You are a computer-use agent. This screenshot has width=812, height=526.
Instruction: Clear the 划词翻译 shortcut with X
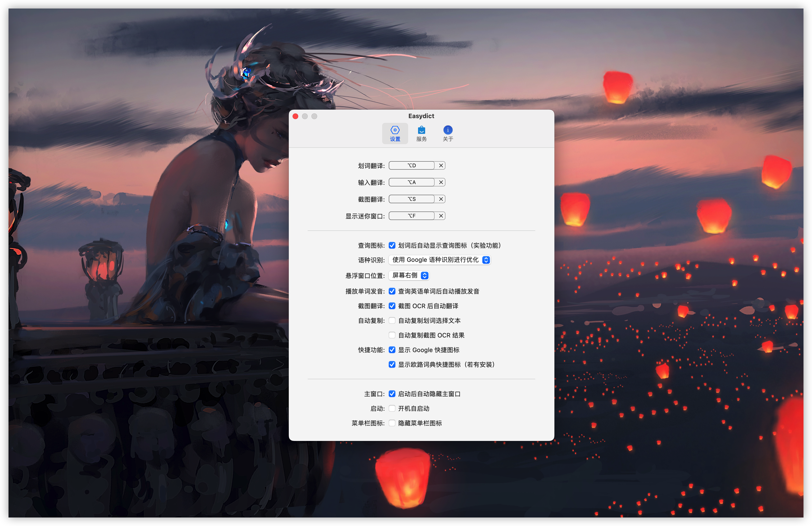[441, 165]
